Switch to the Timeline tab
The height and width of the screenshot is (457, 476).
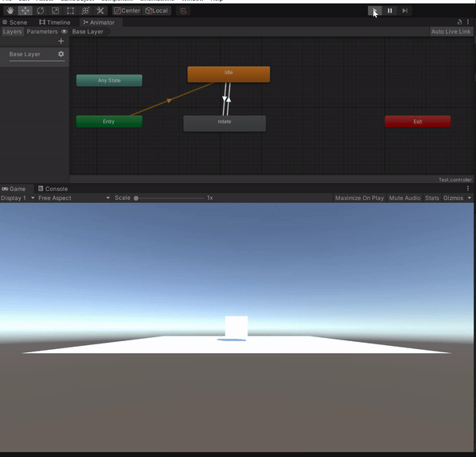55,22
